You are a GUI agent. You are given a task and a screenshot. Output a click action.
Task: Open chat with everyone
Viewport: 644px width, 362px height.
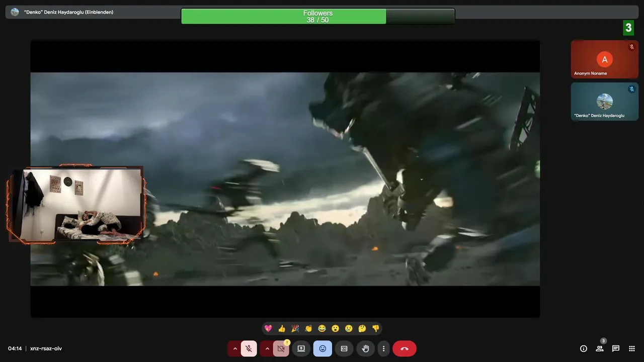(616, 348)
